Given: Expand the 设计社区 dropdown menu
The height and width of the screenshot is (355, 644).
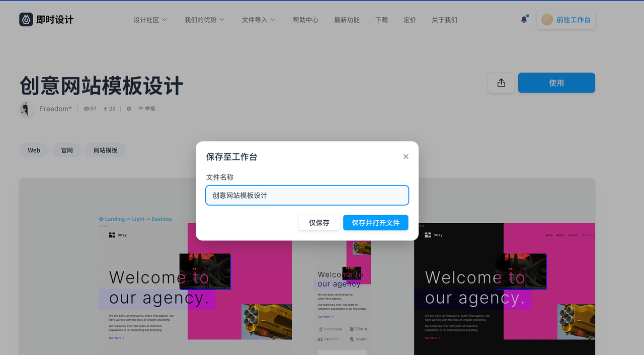Looking at the screenshot, I should [150, 20].
